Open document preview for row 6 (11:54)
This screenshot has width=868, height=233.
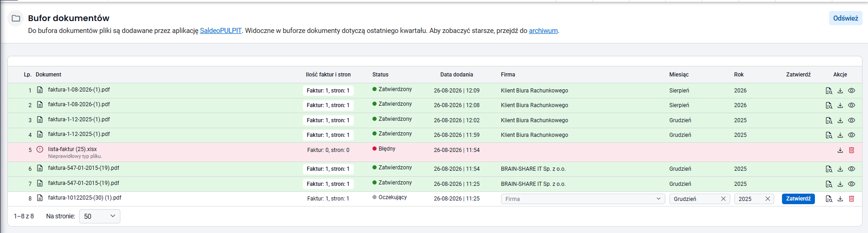829,169
